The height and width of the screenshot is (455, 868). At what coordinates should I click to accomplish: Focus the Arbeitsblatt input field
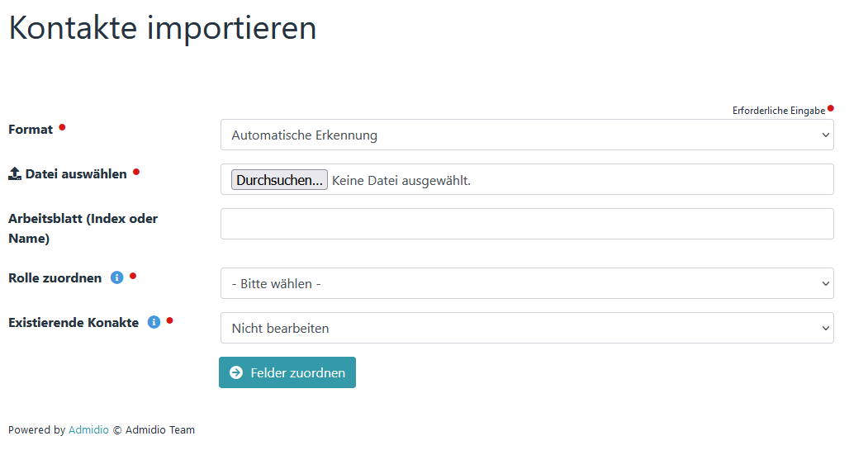point(527,224)
